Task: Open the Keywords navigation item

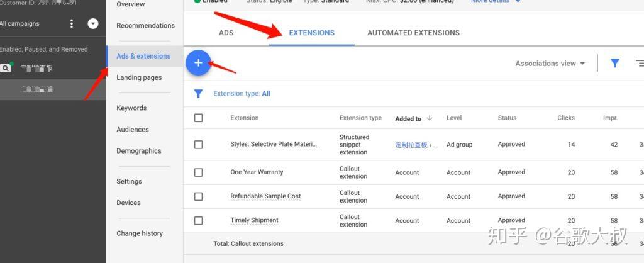Action: point(131,108)
